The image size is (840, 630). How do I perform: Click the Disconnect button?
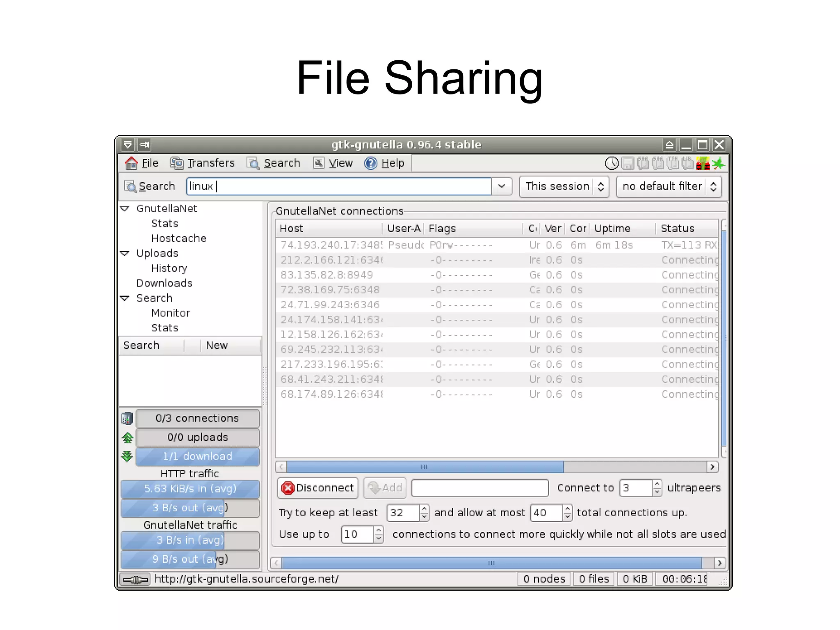point(318,488)
